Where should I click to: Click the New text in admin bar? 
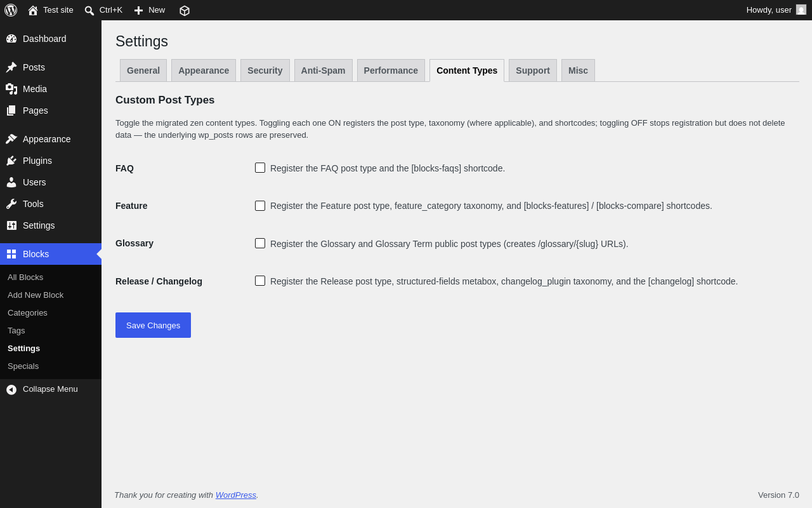[x=157, y=10]
